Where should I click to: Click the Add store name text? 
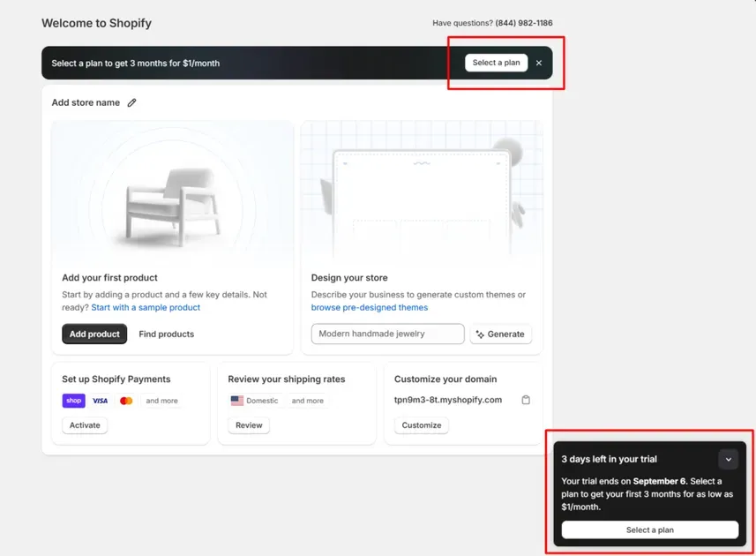coord(86,102)
